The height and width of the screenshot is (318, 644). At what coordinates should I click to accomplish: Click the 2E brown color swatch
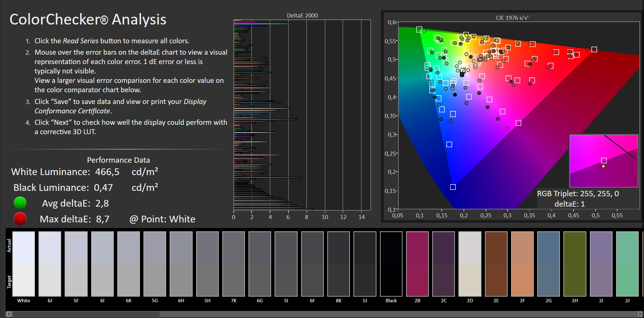[x=496, y=264]
